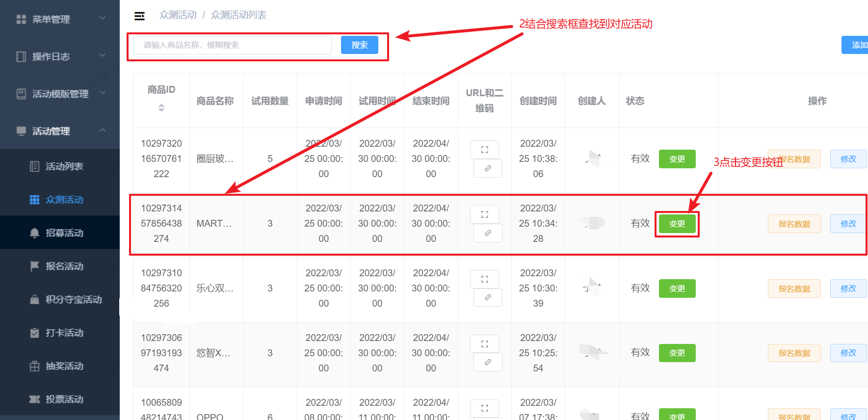Show QR code for OPPO row
Image resolution: width=868 pixels, height=420 pixels.
(485, 408)
